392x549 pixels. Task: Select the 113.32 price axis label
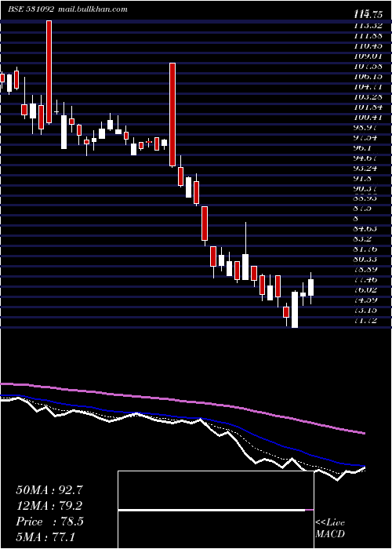366,25
